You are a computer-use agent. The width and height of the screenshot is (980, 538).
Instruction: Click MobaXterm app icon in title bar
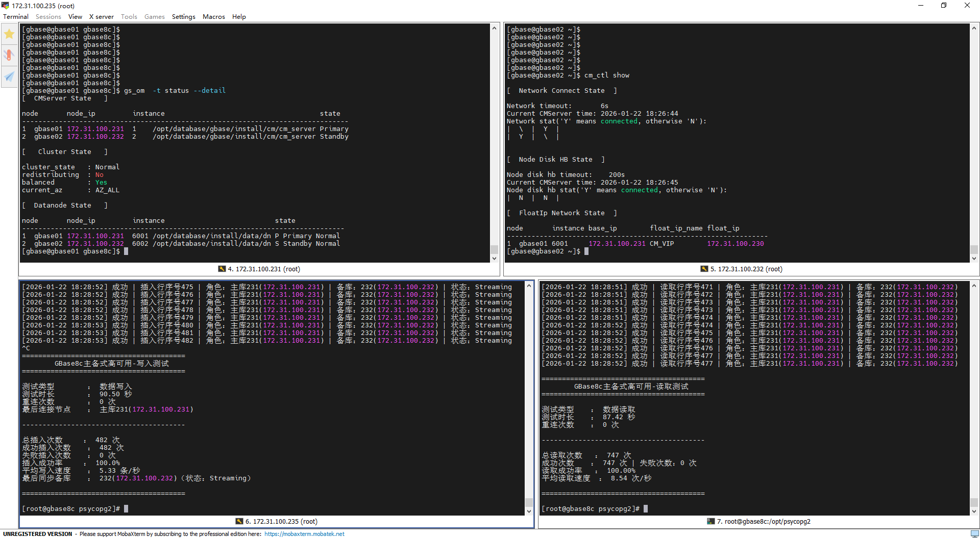point(5,6)
